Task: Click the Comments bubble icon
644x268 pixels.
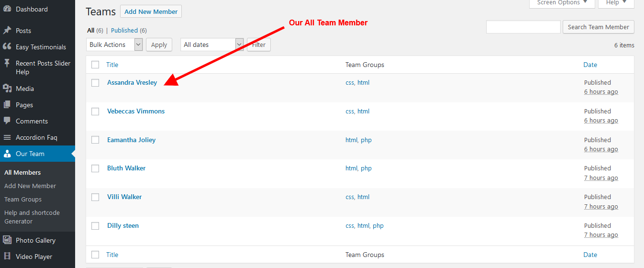Action: point(7,121)
